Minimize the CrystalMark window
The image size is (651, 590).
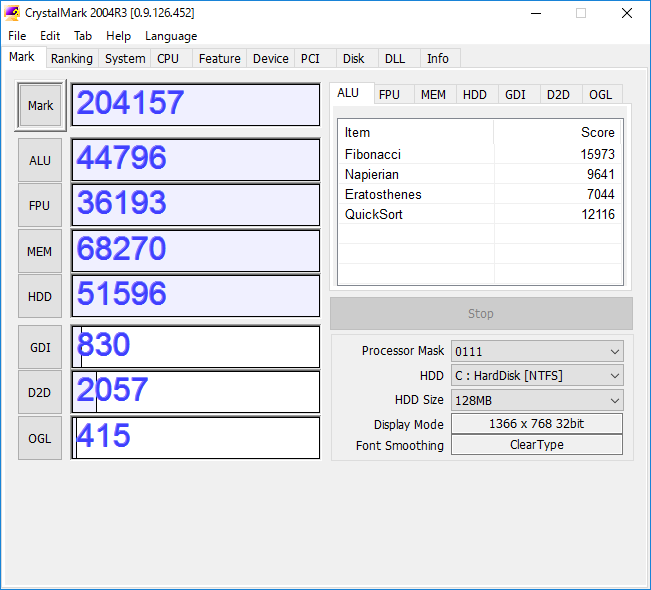pyautogui.click(x=536, y=13)
